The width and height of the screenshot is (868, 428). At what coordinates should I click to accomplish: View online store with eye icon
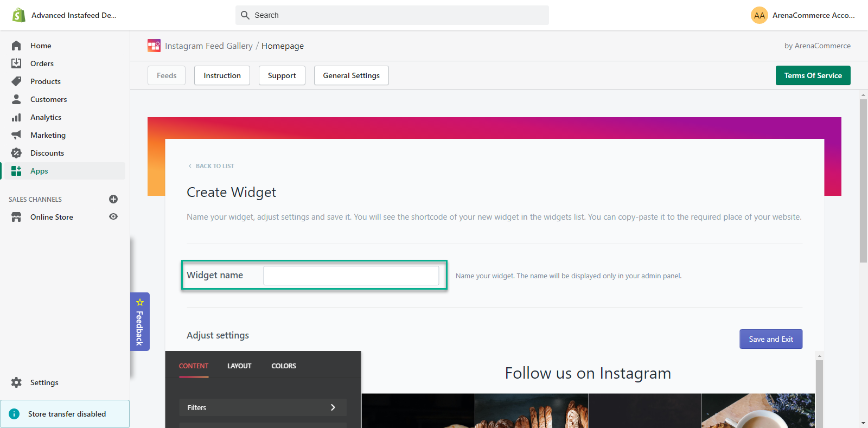113,216
